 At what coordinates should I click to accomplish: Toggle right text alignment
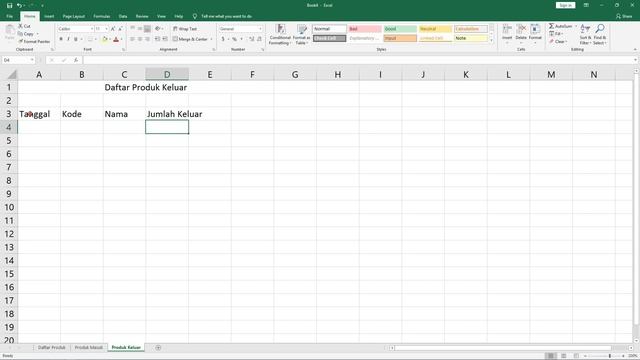[147, 39]
